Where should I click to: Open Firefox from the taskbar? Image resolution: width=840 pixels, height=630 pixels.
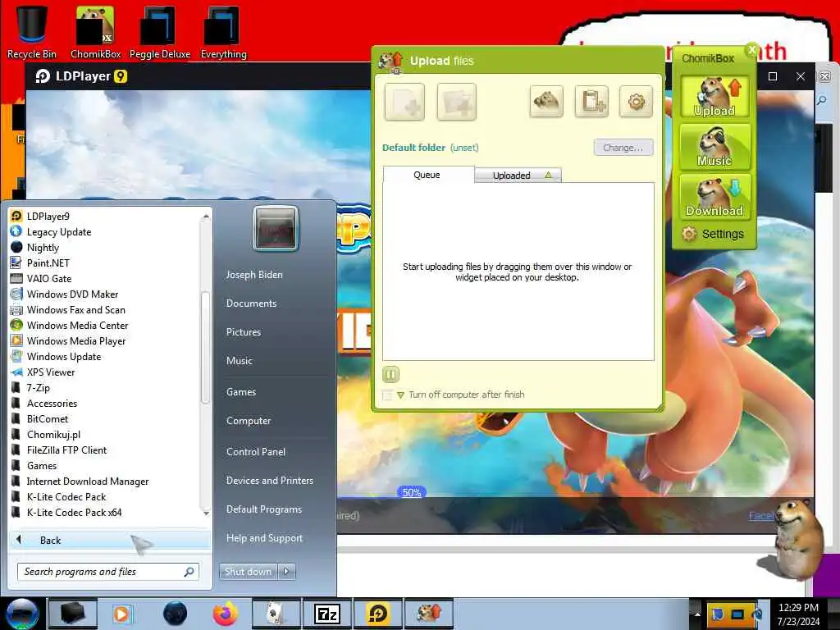(x=226, y=614)
